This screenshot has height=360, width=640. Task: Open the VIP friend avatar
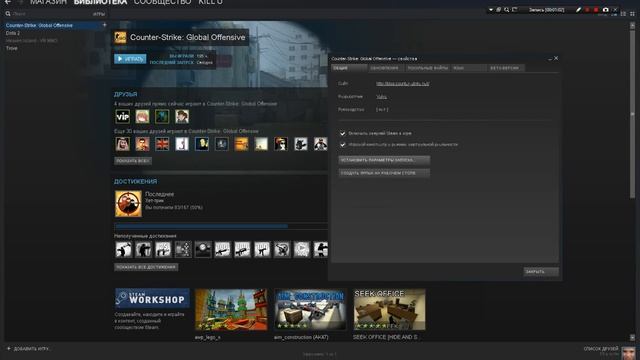click(122, 117)
